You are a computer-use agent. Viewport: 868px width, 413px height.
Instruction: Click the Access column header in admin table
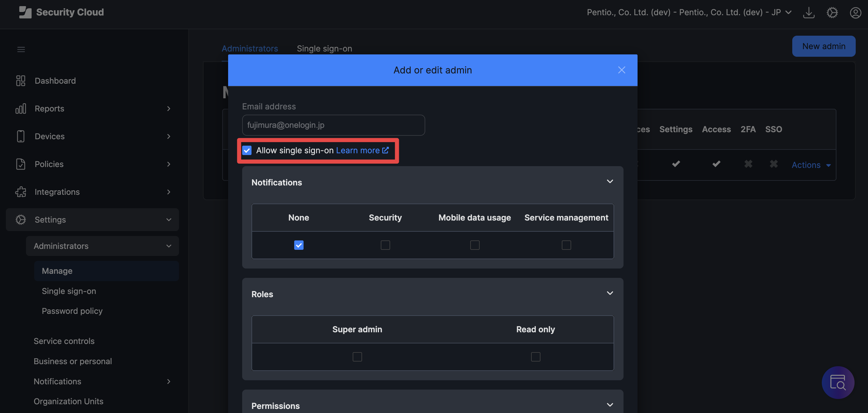[x=717, y=129]
